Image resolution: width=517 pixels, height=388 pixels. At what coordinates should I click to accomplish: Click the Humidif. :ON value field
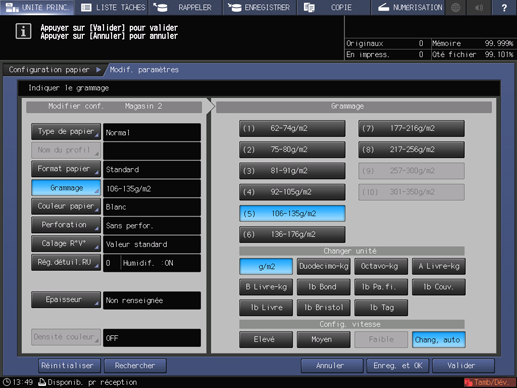[161, 263]
